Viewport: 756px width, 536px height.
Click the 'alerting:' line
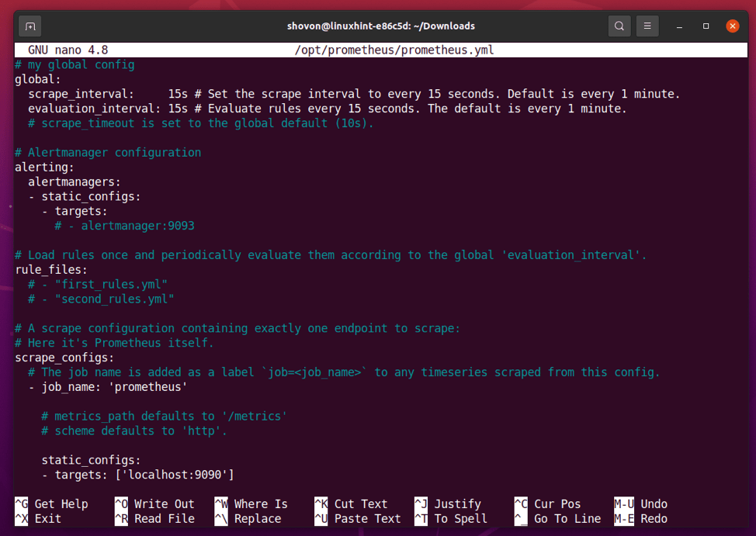pos(44,168)
